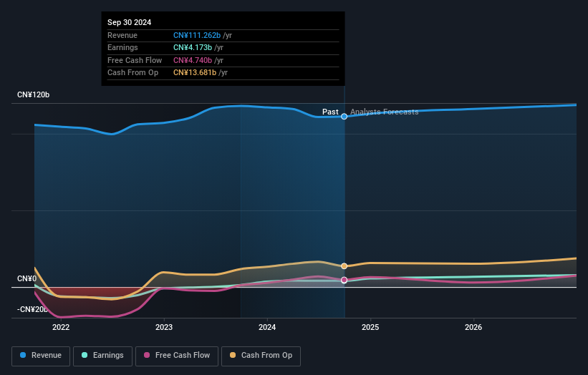Click the 2026 x-axis label

[473, 328]
